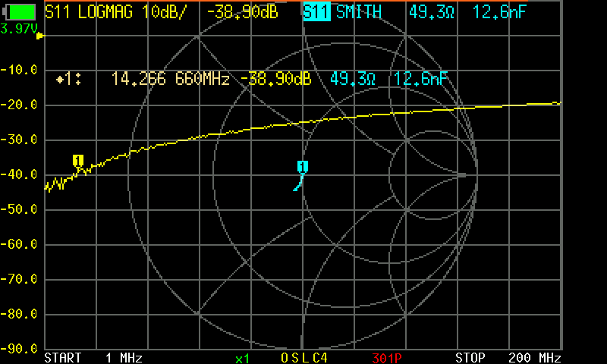Tap the 10dB/ scale value in header

pyautogui.click(x=164, y=12)
